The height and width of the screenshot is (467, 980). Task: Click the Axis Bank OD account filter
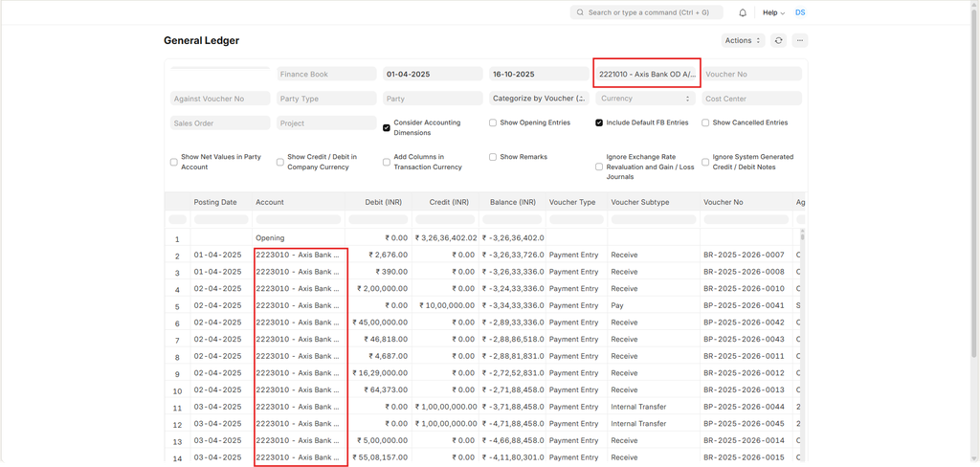click(x=646, y=74)
